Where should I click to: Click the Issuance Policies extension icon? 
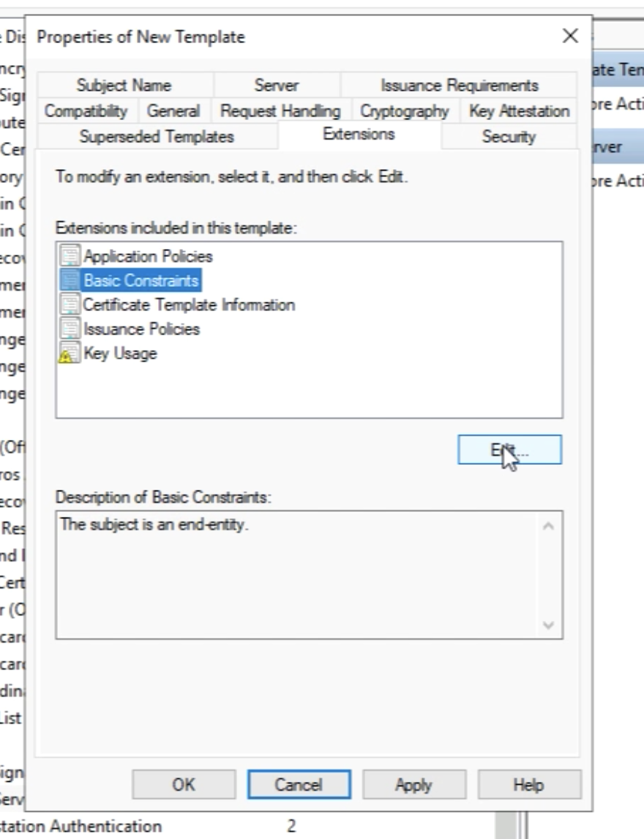[x=71, y=329]
